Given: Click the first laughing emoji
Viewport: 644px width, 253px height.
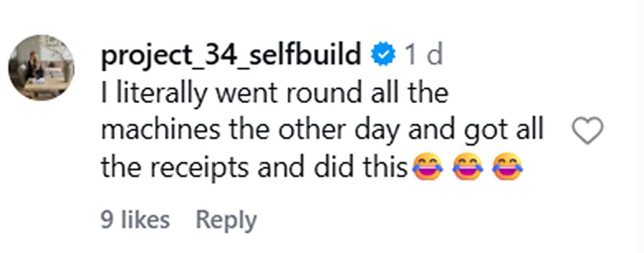Looking at the screenshot, I should click(428, 168).
